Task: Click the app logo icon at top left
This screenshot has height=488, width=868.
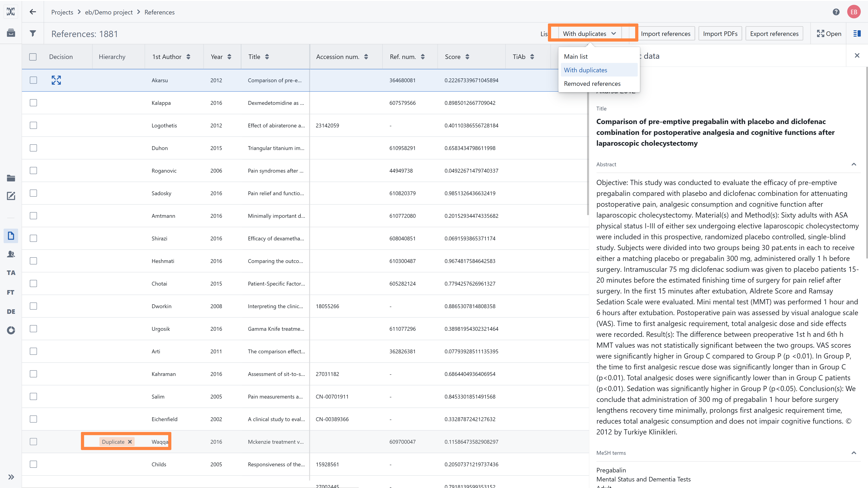Action: coord(11,12)
